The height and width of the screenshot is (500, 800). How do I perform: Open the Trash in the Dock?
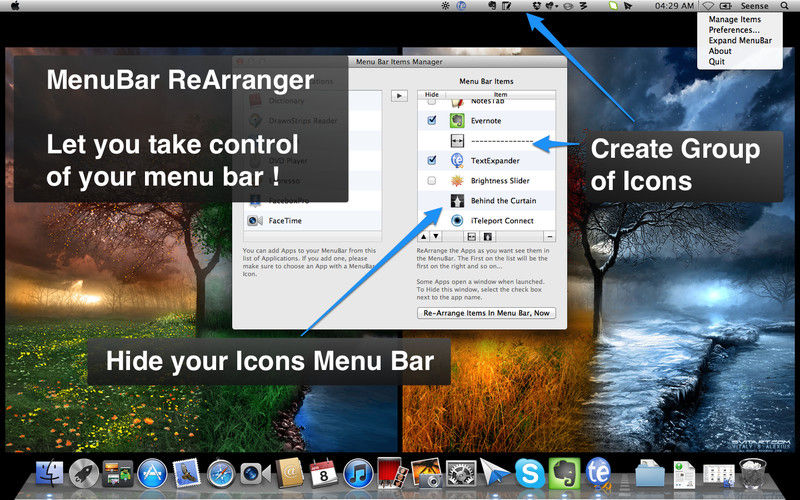pyautogui.click(x=753, y=473)
